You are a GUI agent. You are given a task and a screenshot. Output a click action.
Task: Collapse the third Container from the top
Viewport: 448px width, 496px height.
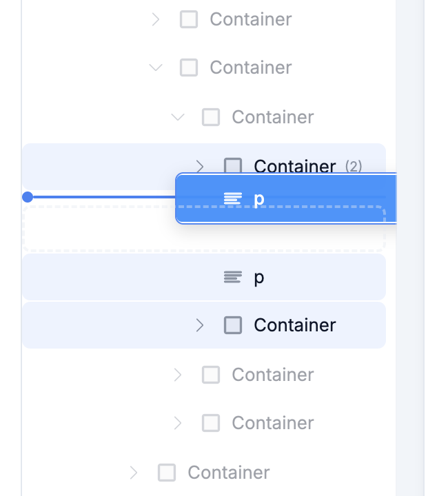tap(178, 117)
